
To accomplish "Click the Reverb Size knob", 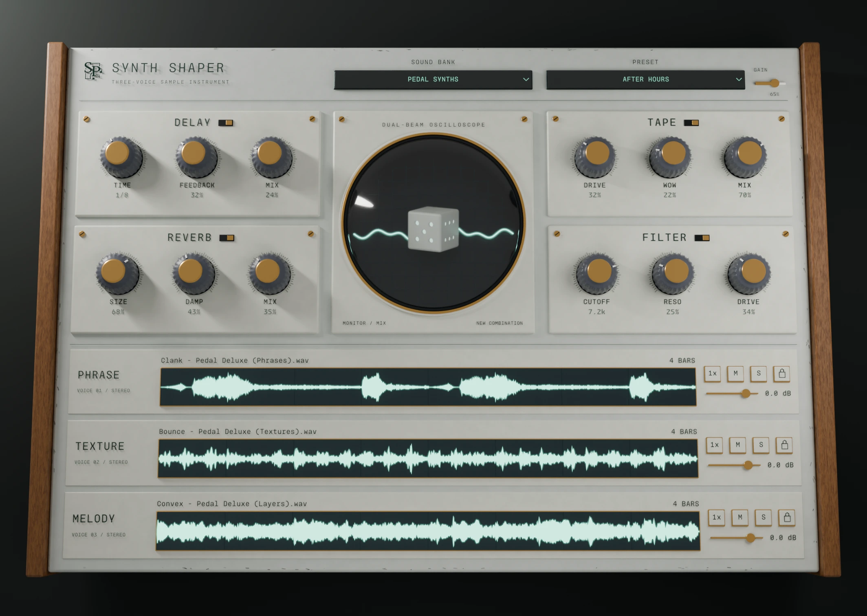I will pos(117,273).
